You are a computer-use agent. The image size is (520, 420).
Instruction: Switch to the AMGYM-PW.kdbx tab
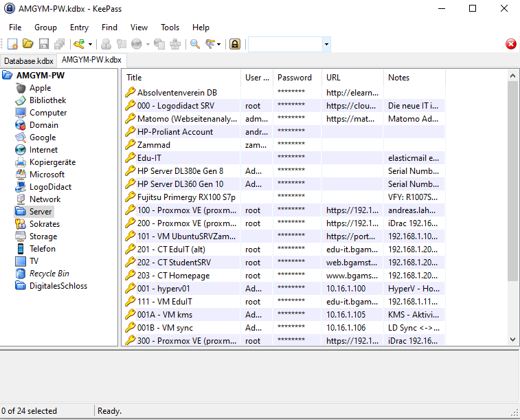(91, 60)
